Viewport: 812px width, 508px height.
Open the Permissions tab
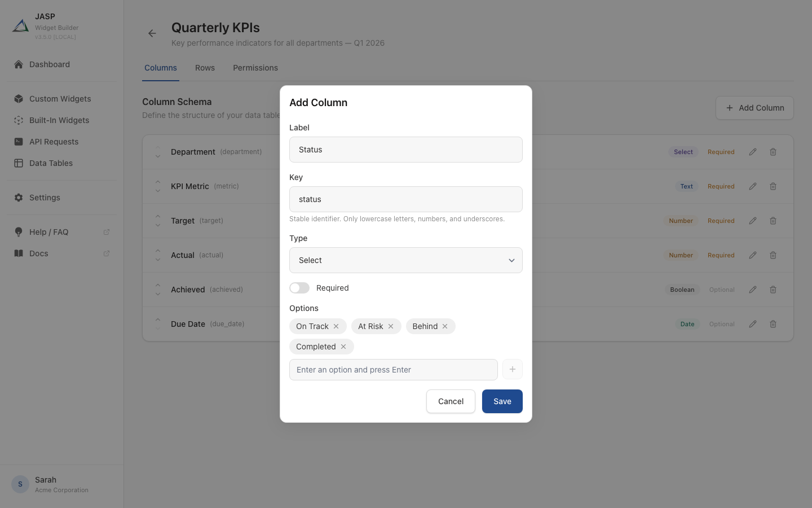tap(255, 68)
